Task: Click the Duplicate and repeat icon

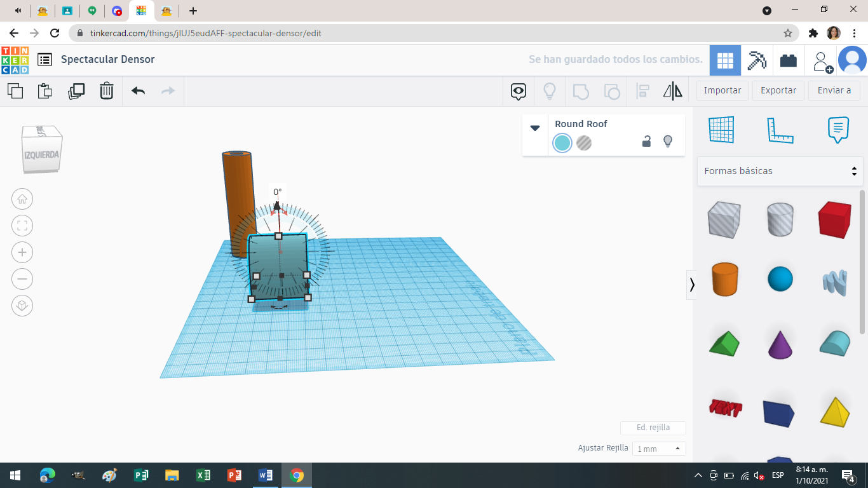Action: (x=76, y=91)
